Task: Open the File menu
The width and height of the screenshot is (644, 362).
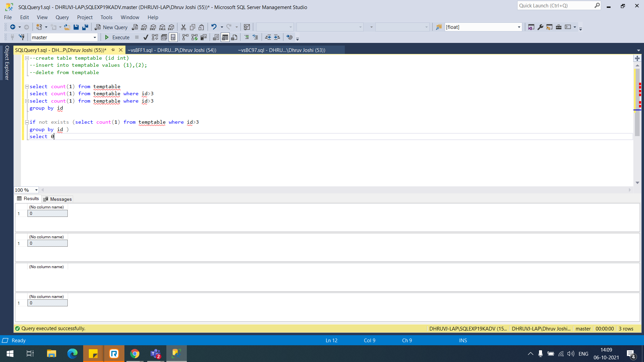Action: [x=8, y=17]
